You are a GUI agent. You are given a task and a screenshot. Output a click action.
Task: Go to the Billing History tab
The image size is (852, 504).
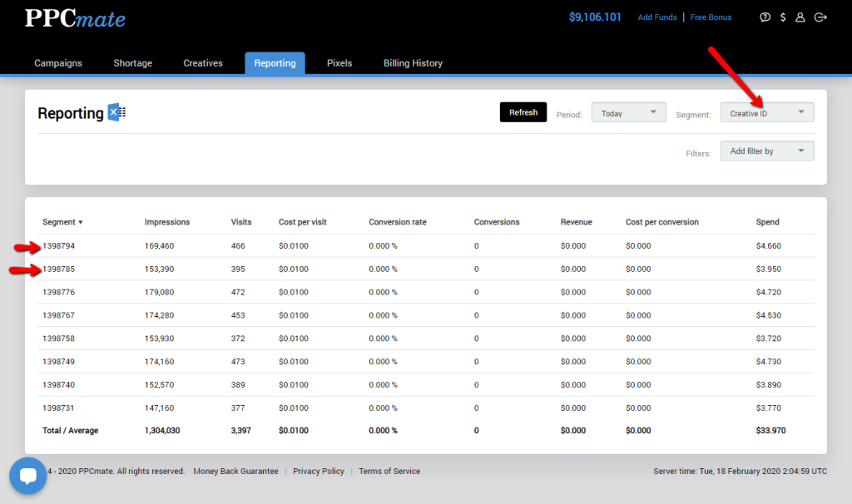click(x=413, y=63)
